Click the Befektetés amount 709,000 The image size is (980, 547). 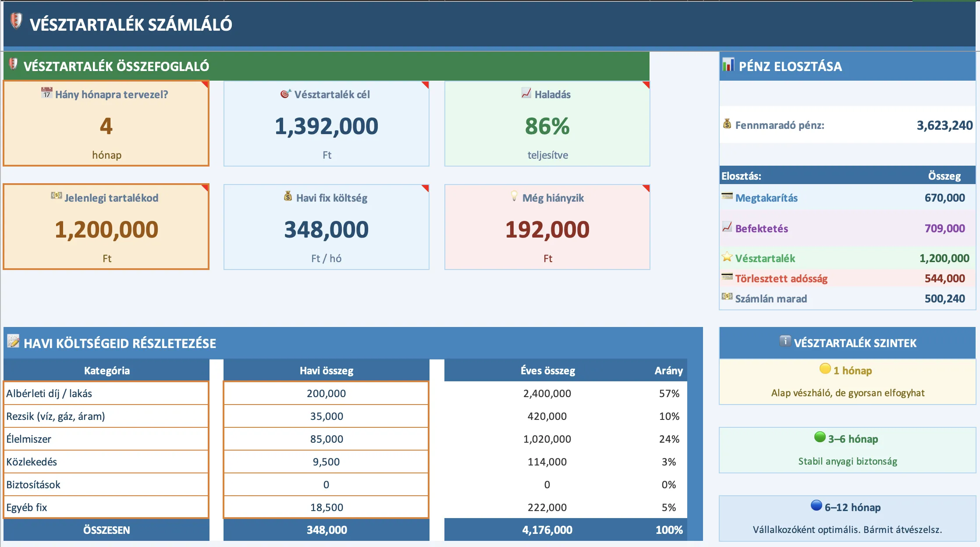(x=944, y=228)
